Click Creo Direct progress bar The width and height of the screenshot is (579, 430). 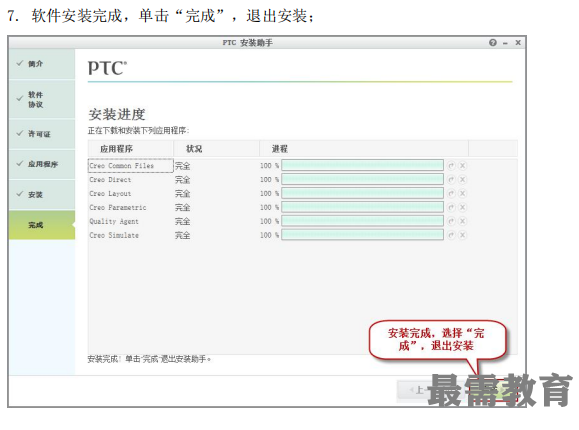362,179
